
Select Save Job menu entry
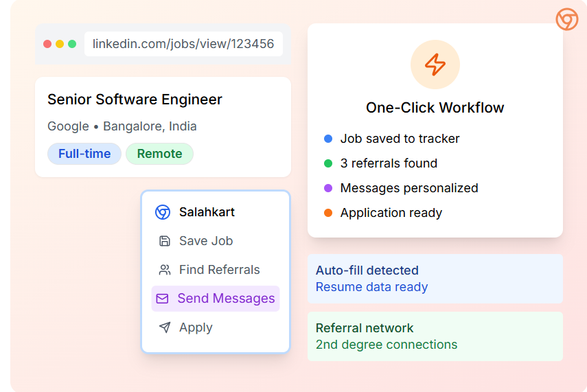pos(205,241)
